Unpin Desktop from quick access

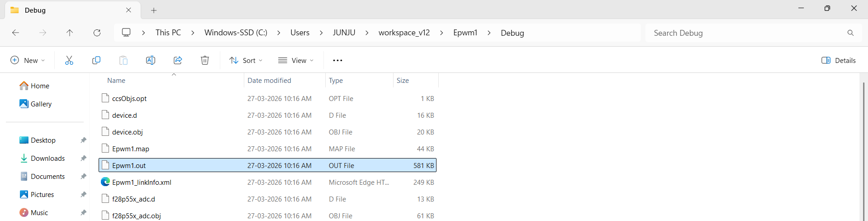click(83, 140)
